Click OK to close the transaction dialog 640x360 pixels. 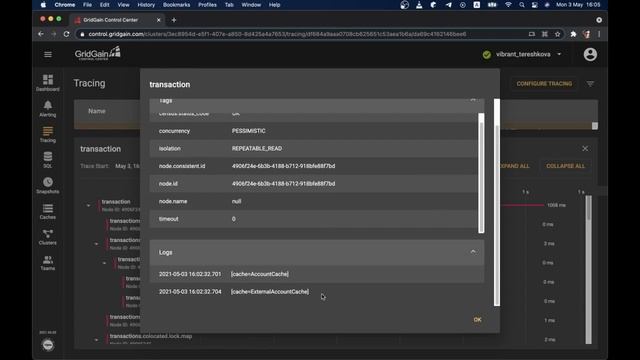tap(477, 320)
